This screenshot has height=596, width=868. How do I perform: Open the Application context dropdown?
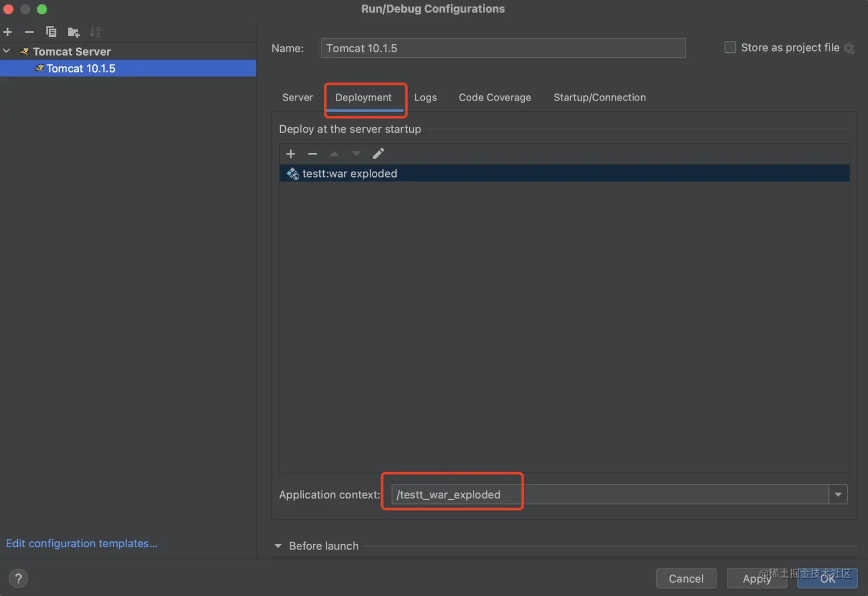click(838, 494)
